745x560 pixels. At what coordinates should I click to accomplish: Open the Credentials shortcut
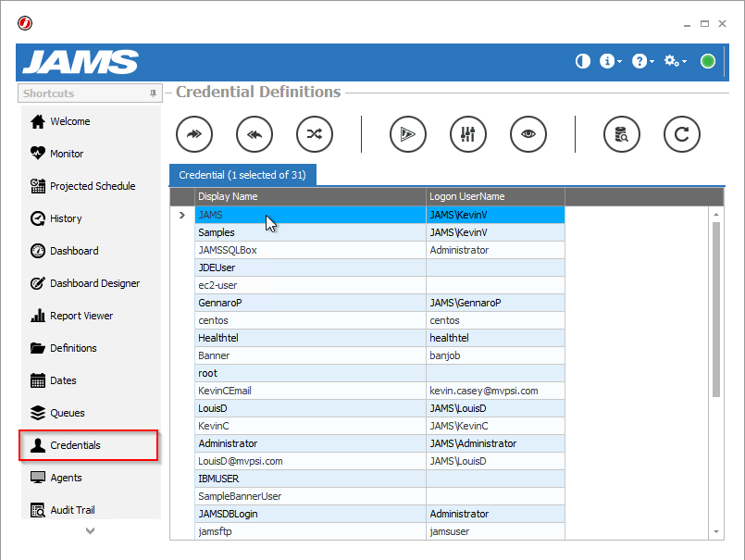point(88,445)
